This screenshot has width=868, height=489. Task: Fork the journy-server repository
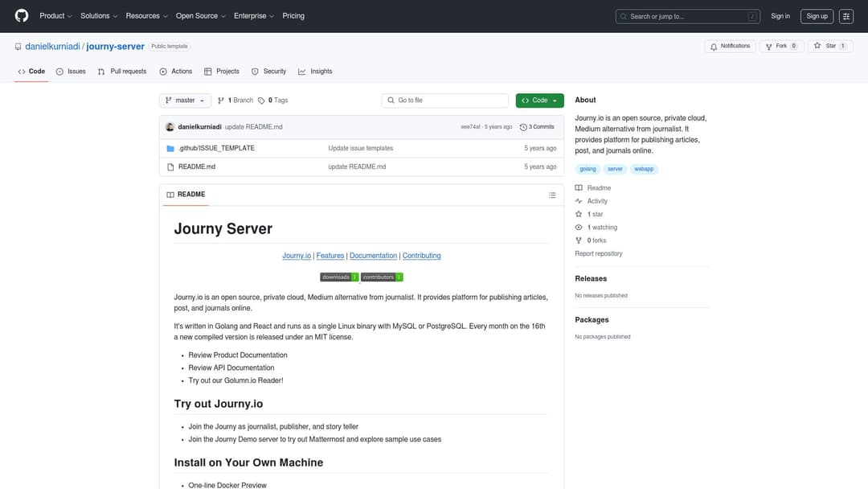point(781,47)
